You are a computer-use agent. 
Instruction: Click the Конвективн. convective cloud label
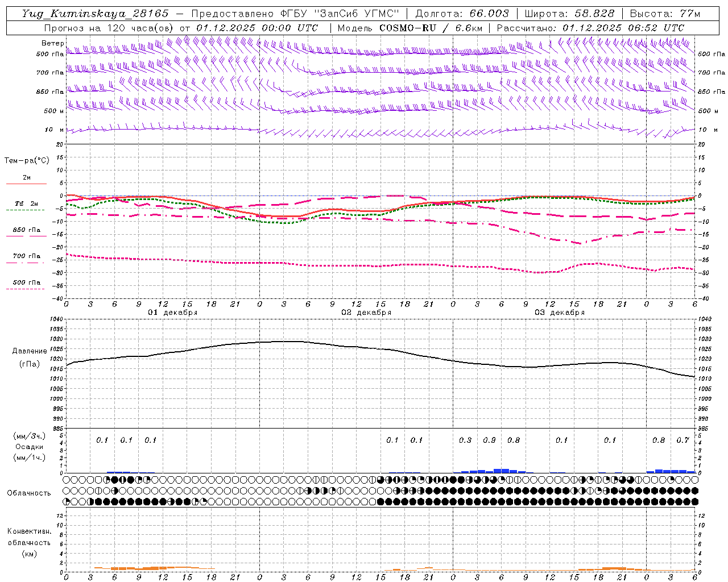[29, 531]
